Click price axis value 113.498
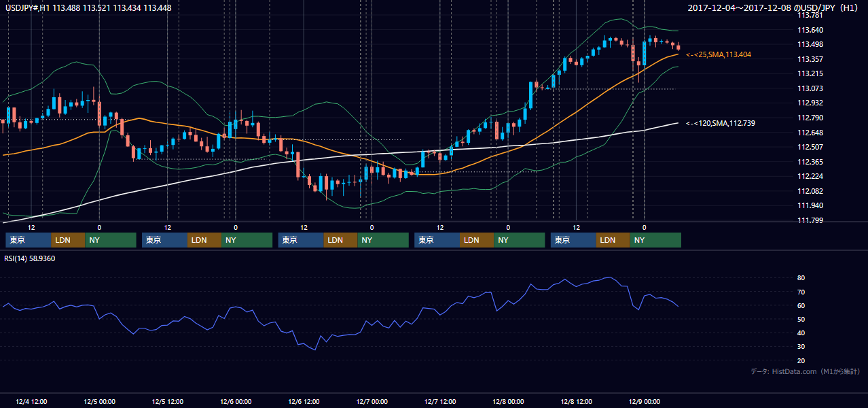Image resolution: width=868 pixels, height=408 pixels. [810, 45]
